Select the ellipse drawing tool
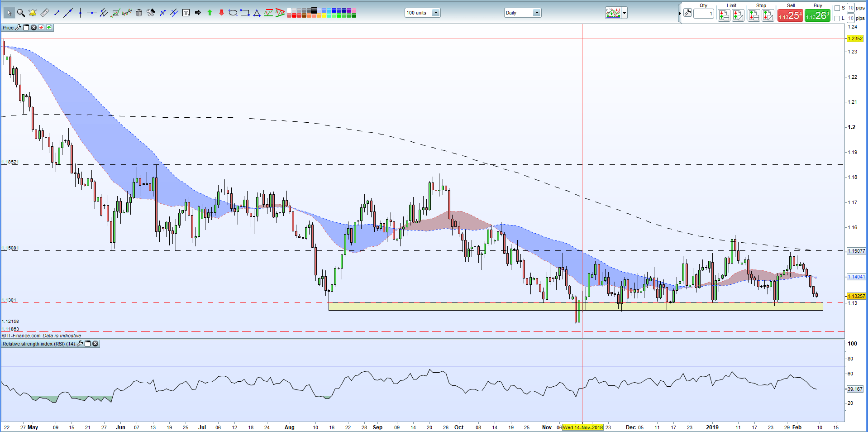The image size is (868, 432). [x=233, y=13]
